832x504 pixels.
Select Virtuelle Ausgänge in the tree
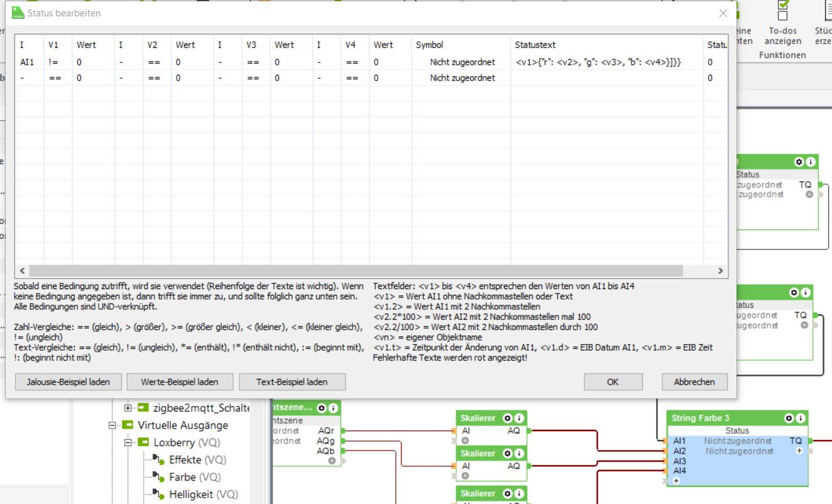pos(183,425)
